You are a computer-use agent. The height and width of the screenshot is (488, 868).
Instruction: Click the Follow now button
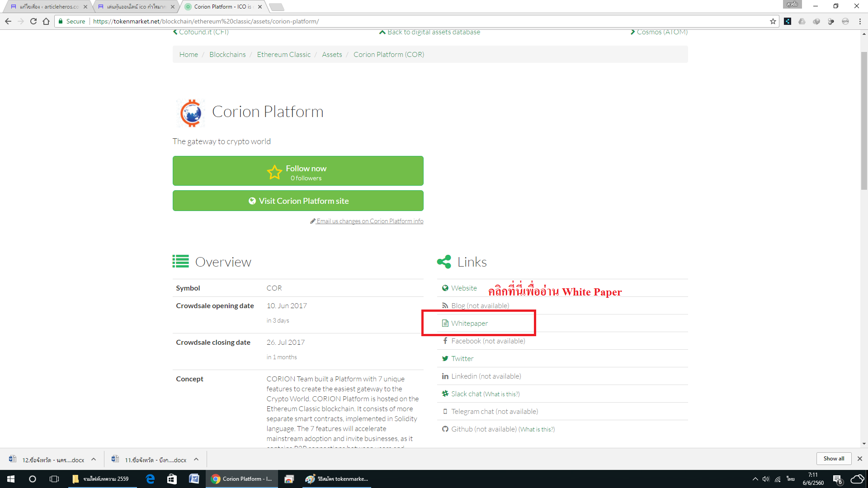click(x=298, y=171)
